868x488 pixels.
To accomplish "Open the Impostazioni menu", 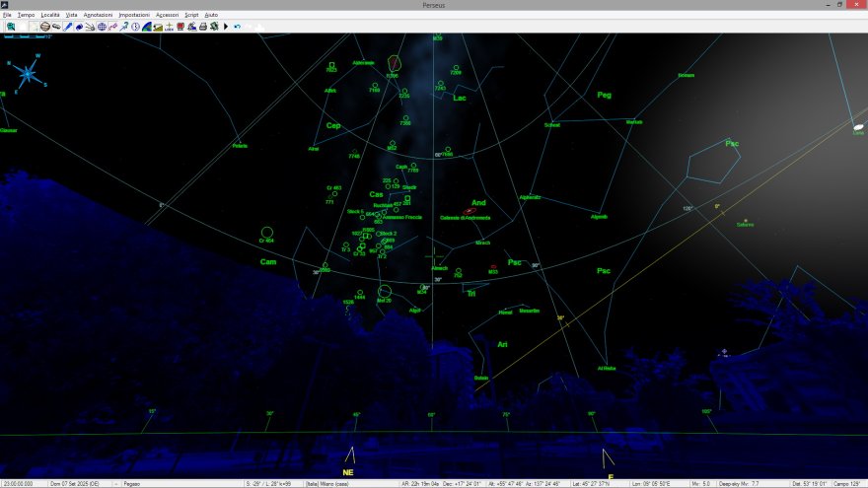I will tap(133, 16).
